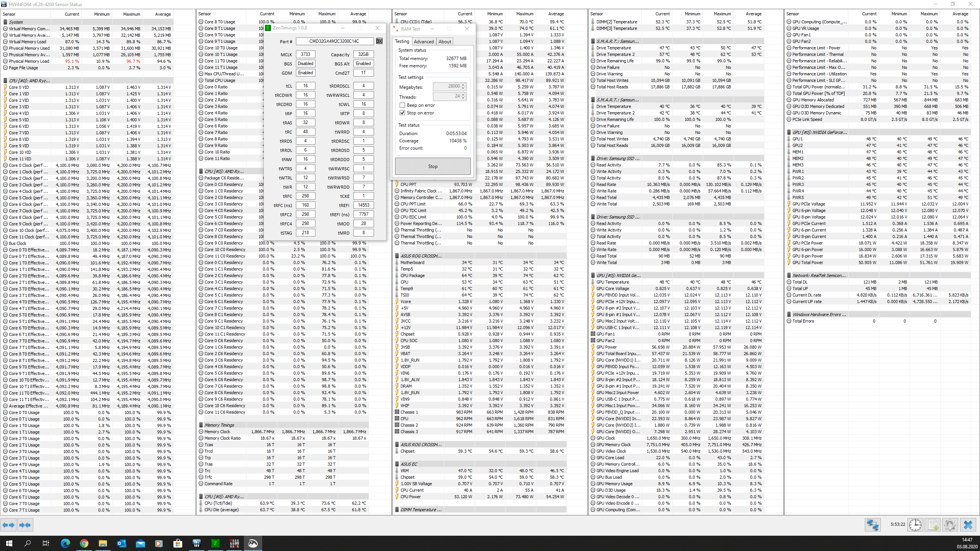Open the Testing tab in RAM Test
980x551 pixels.
point(402,41)
